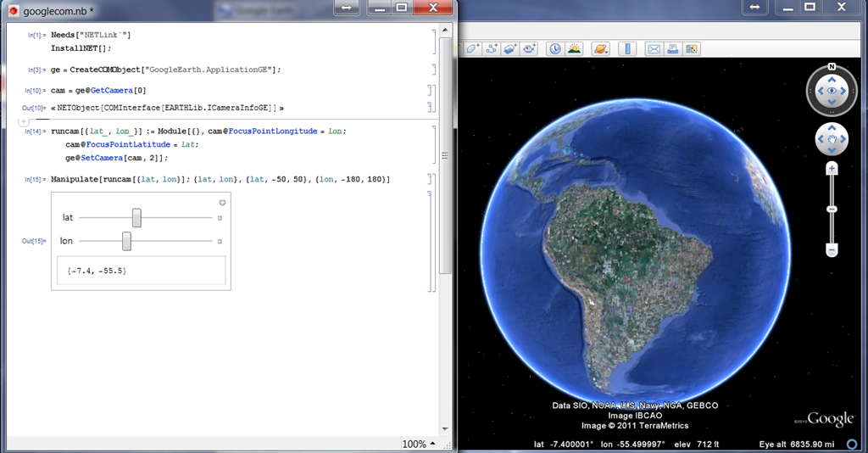
Task: Maximize the googlecom.nb notebook window
Action: click(x=402, y=7)
